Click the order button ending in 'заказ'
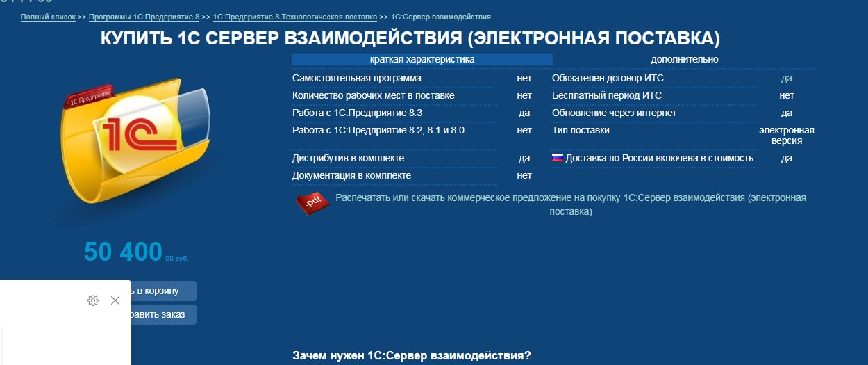868x365 pixels. (164, 314)
